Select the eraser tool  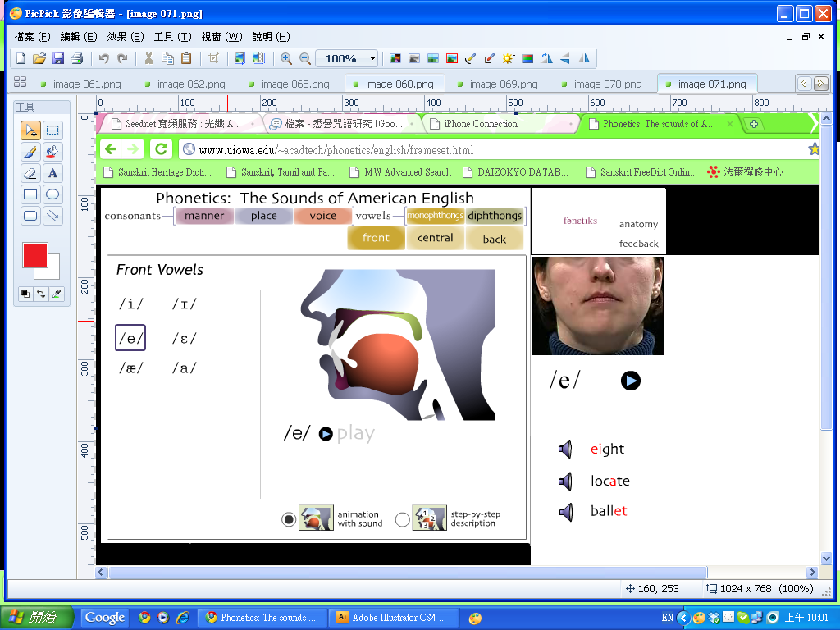point(30,173)
